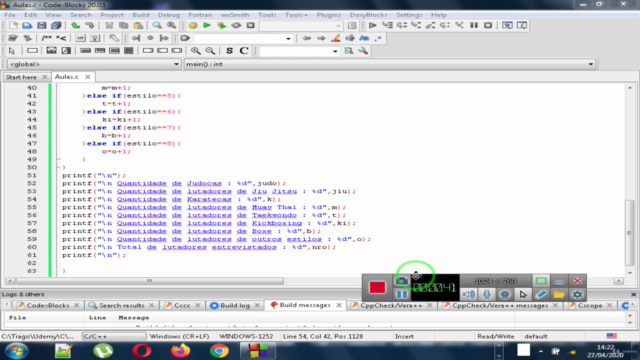
Task: Click the vertical editor scrollbar thumb
Action: pos(629,233)
